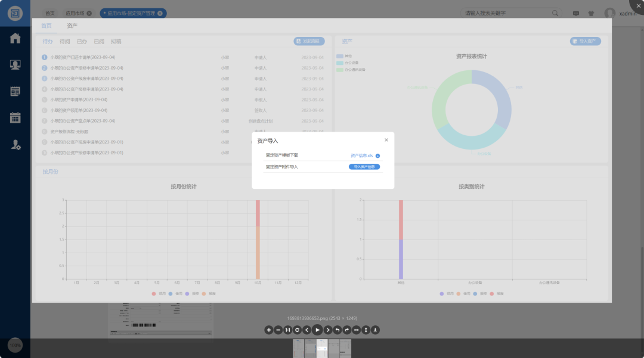
Task: Rotate image left counterclockwise
Action: (x=337, y=329)
